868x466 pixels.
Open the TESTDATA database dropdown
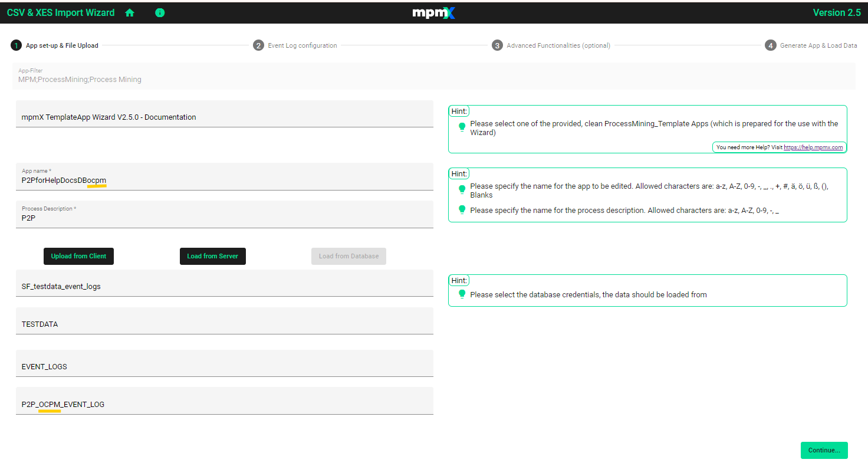[225, 321]
